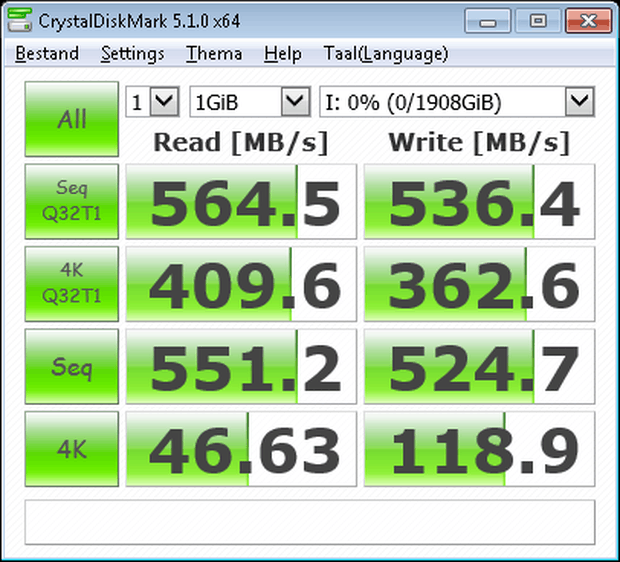Run all benchmarks with the All button
Image resolution: width=620 pixels, height=562 pixels.
(72, 119)
